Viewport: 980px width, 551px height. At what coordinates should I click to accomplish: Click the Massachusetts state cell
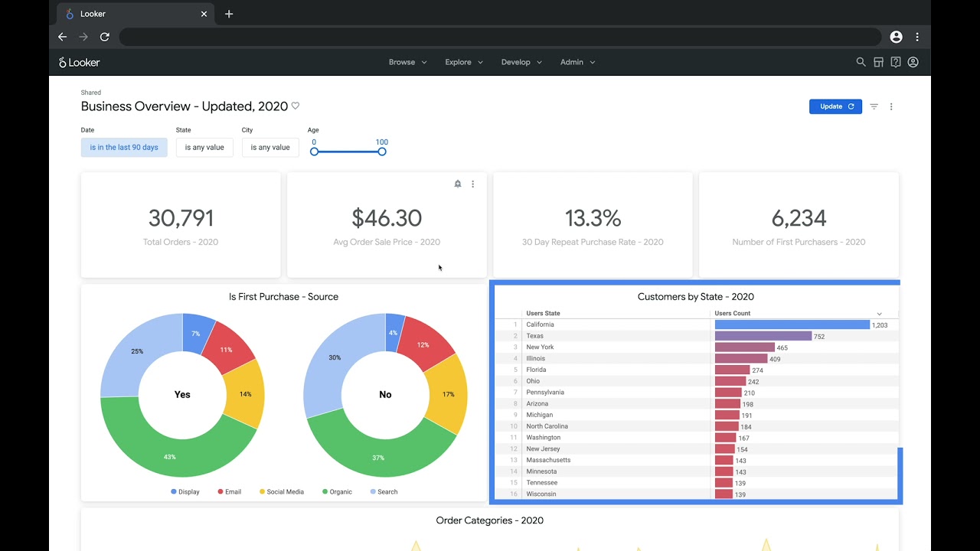pos(548,460)
